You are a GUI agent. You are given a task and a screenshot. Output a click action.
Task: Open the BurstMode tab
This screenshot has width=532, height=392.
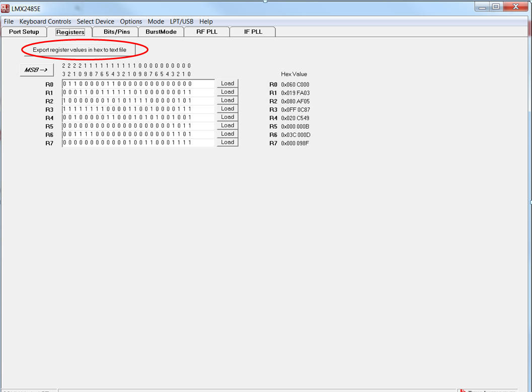coord(161,32)
